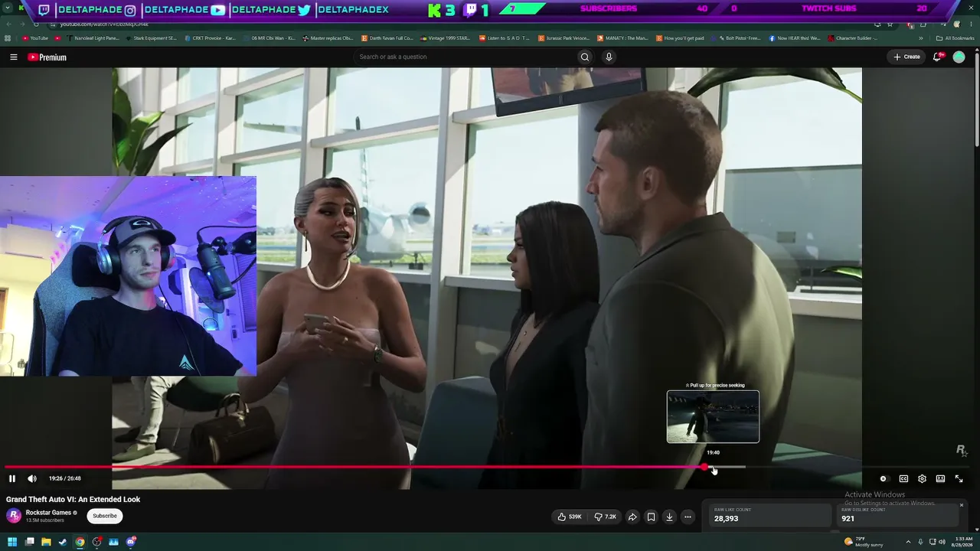The height and width of the screenshot is (551, 980).
Task: Pause the GTA VI video
Action: click(12, 478)
